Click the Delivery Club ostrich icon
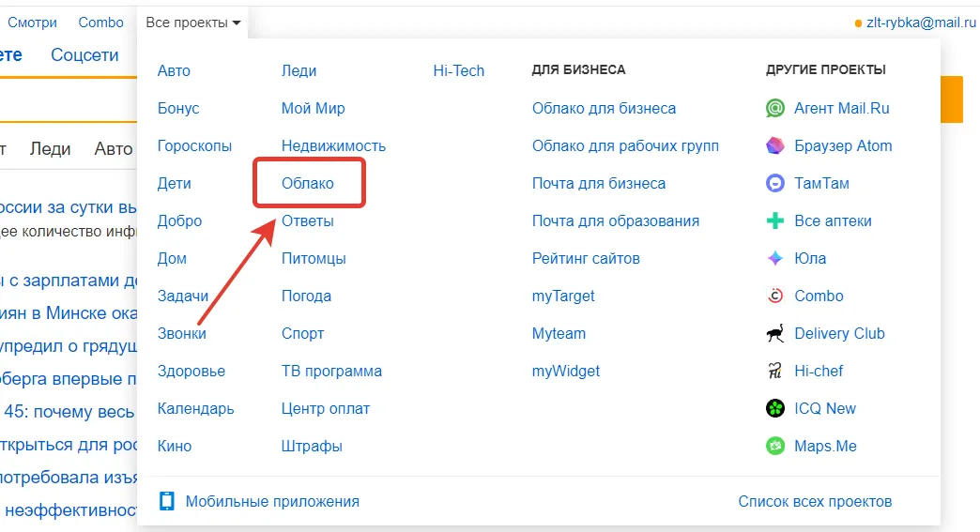Image resolution: width=980 pixels, height=532 pixels. pos(775,333)
